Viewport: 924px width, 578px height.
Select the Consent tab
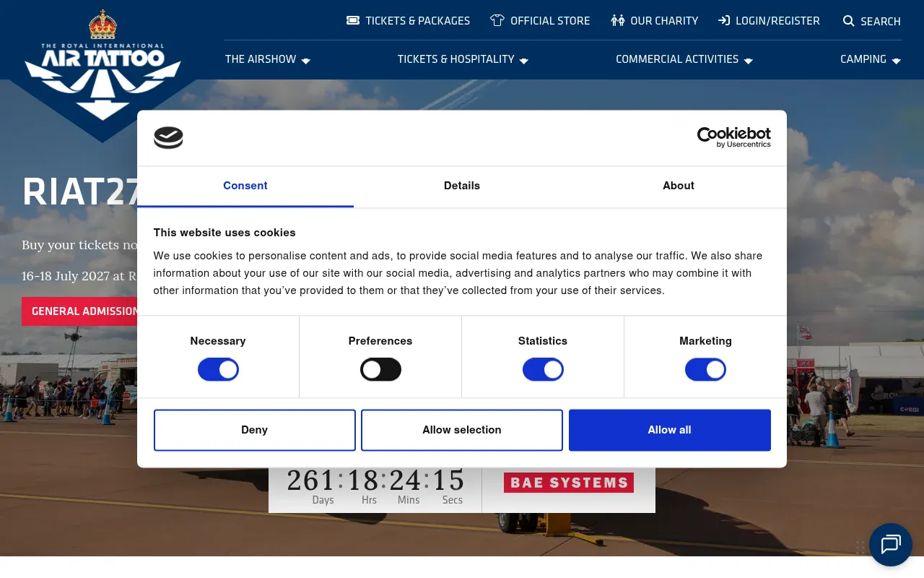click(245, 186)
